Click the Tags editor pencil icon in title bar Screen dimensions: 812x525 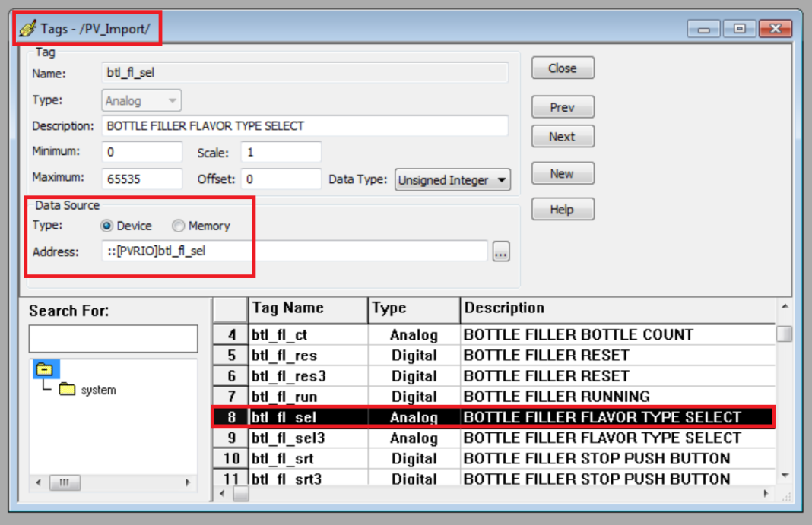click(29, 27)
